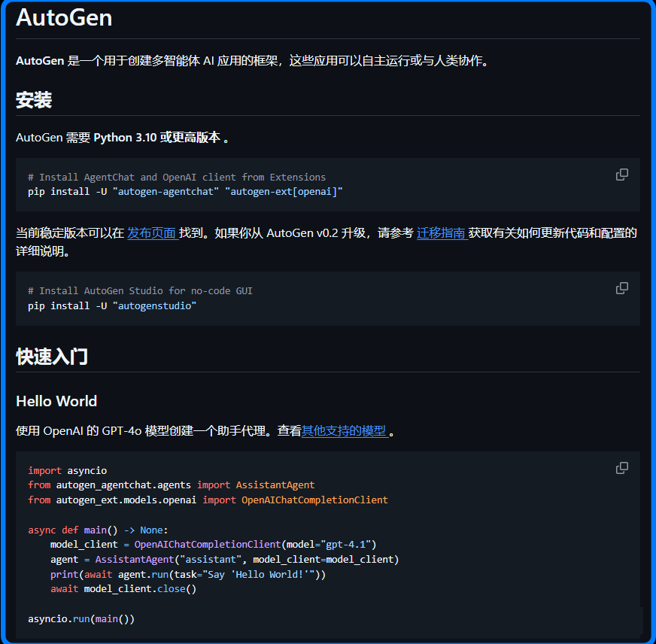This screenshot has height=644, width=656.
Task: Click the comment Install AutoGen Studio for no-code GUI
Action: click(x=140, y=291)
